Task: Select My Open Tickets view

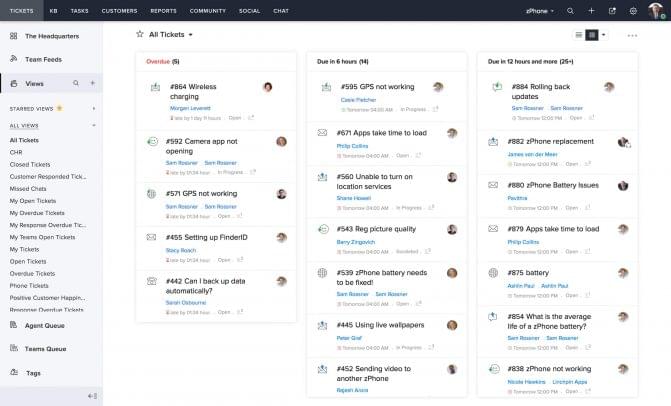Action: click(33, 201)
